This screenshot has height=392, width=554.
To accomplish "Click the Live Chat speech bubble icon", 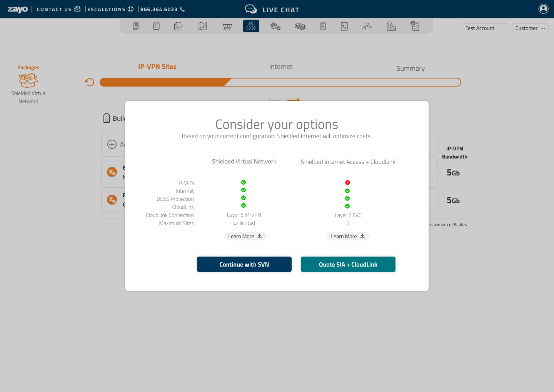I will coord(251,9).
